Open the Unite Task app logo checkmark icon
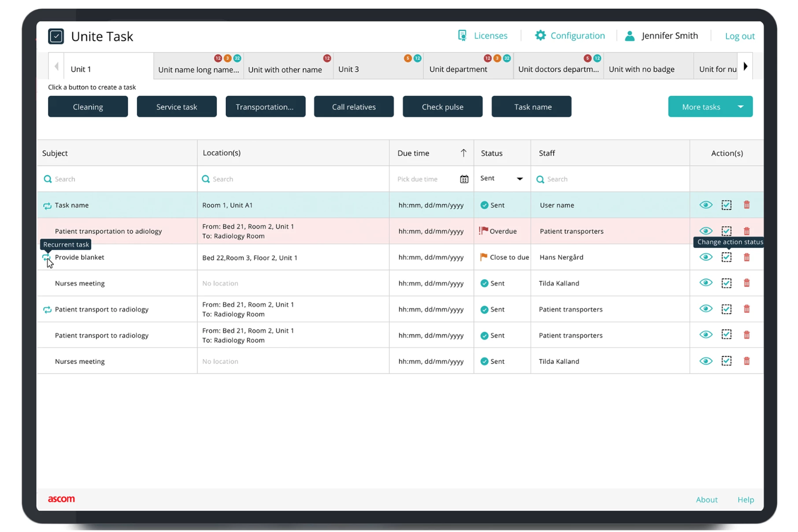 click(x=56, y=36)
